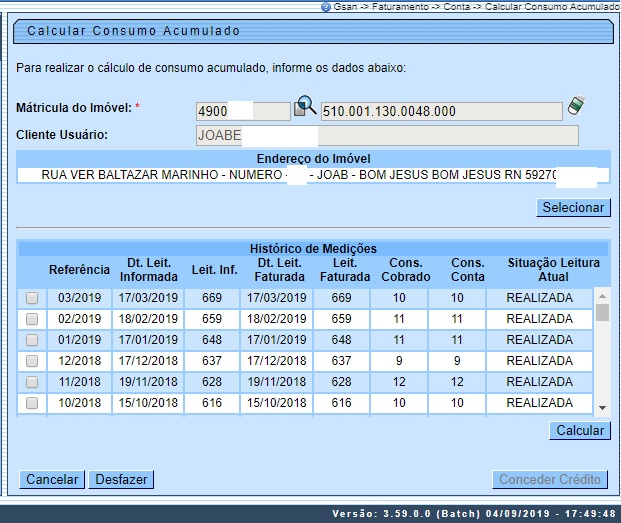Viewport: 621px width, 523px height.
Task: Click the Conceder Crédito button
Action: coord(550,480)
